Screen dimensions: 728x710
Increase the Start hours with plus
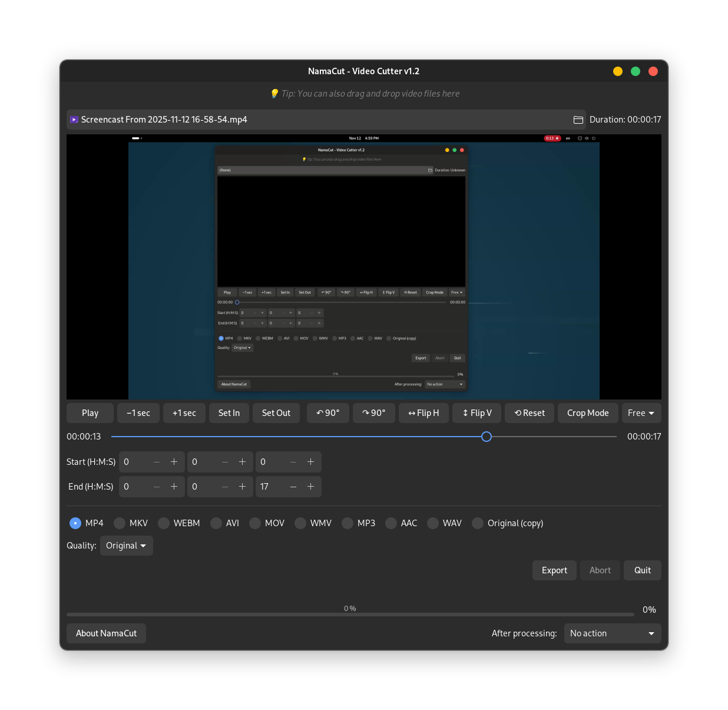[174, 462]
